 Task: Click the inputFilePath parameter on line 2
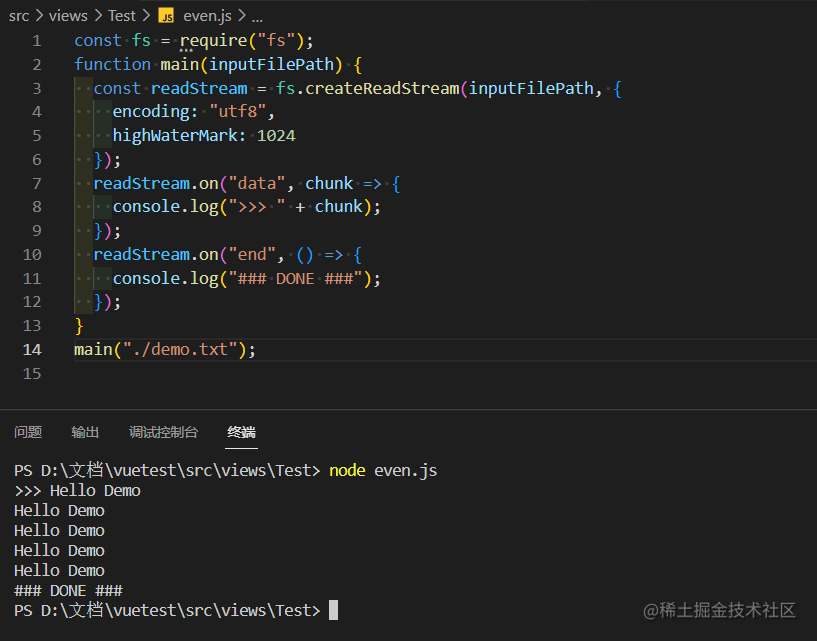pyautogui.click(x=271, y=65)
